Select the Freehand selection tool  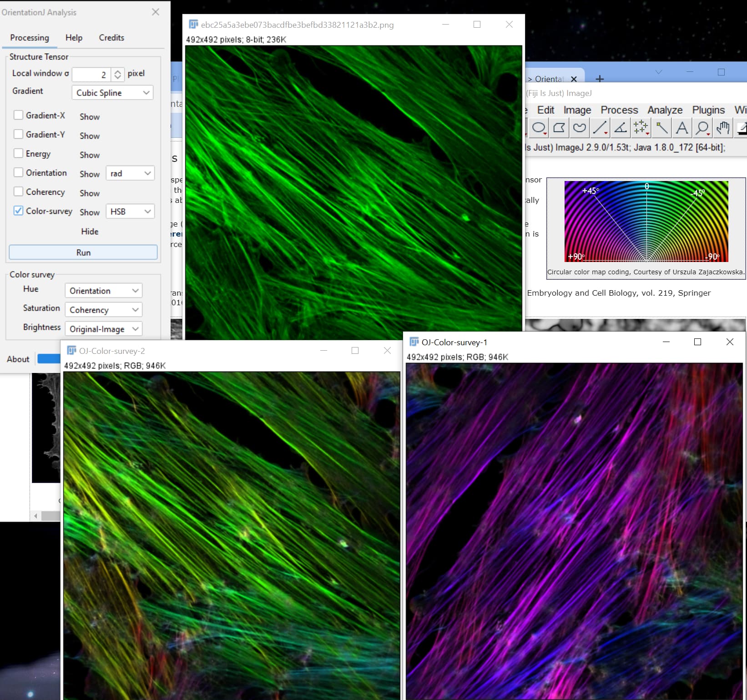coord(579,128)
